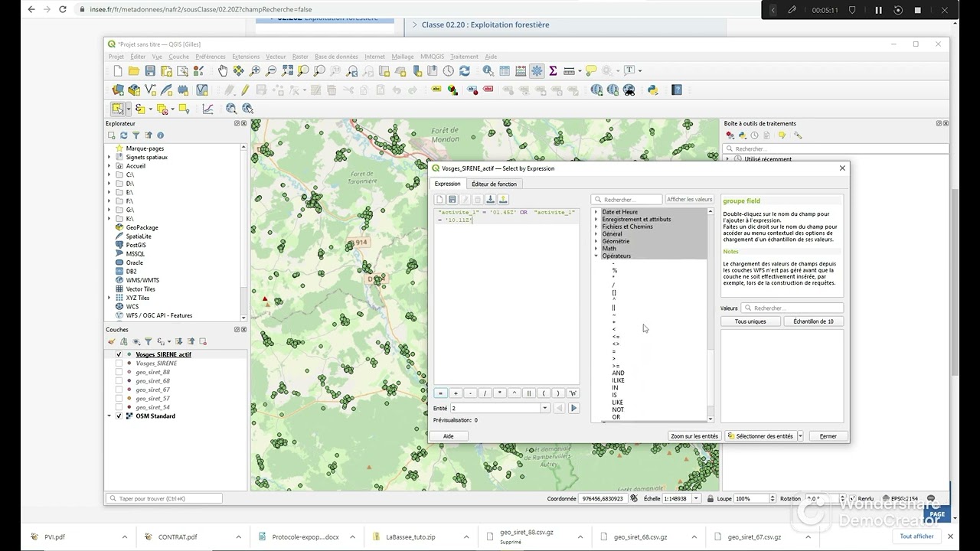
Task: Enable the geo_siret_67 layer checkbox
Action: point(119,390)
